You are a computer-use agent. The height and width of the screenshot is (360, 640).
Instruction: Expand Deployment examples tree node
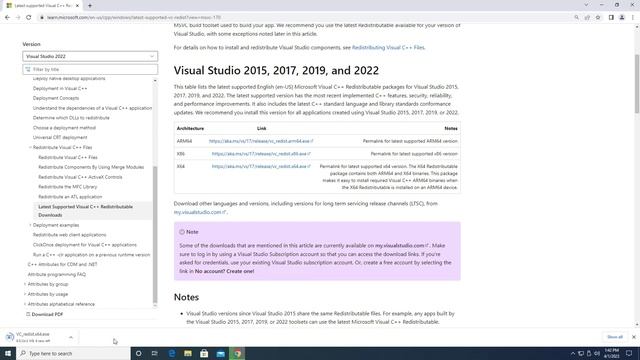(30, 225)
